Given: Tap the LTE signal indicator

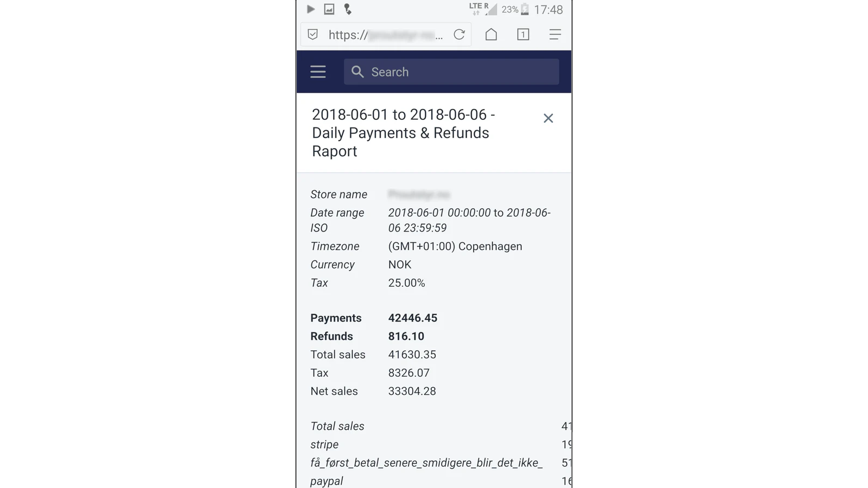Looking at the screenshot, I should (x=483, y=9).
